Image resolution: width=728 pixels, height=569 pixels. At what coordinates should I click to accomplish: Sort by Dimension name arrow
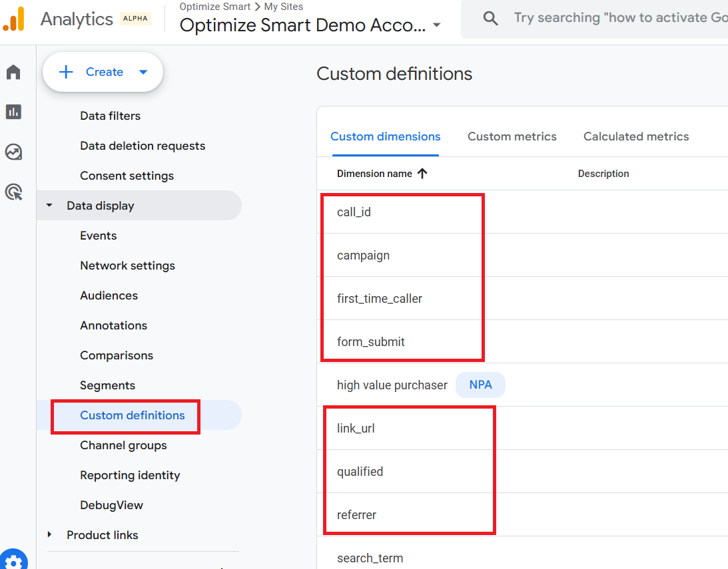pyautogui.click(x=422, y=174)
